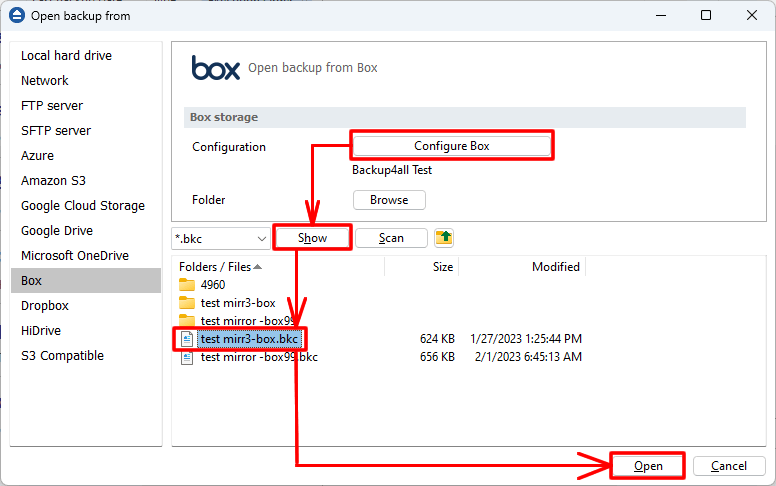Open the *.bkc file filter dropdown
Image resolution: width=776 pixels, height=486 pixels.
(x=221, y=239)
